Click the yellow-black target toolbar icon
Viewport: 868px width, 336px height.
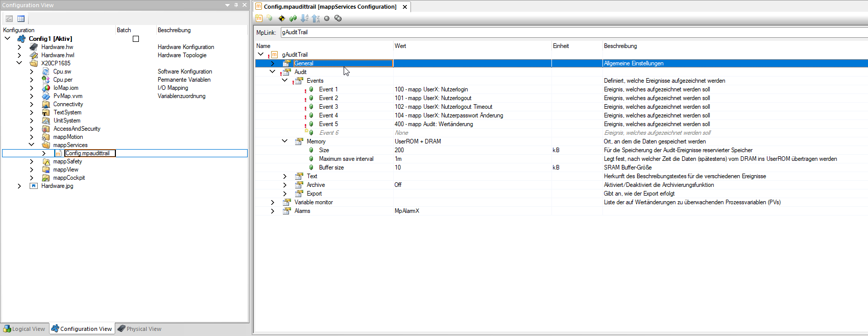(x=281, y=18)
